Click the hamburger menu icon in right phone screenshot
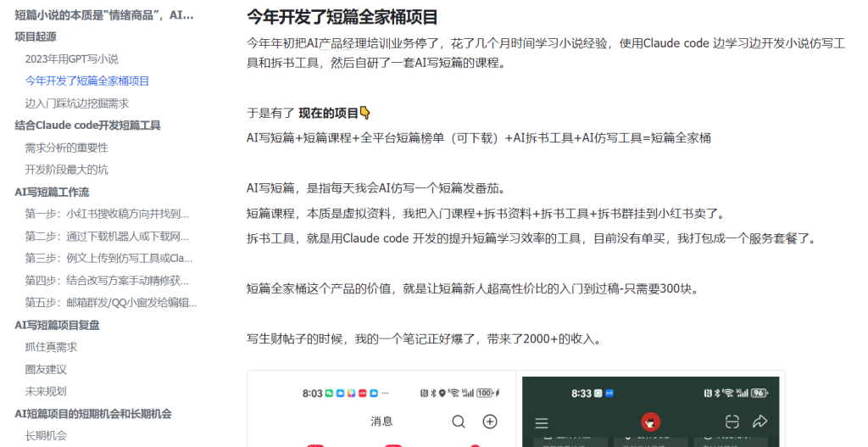The image size is (868, 447). [x=542, y=424]
